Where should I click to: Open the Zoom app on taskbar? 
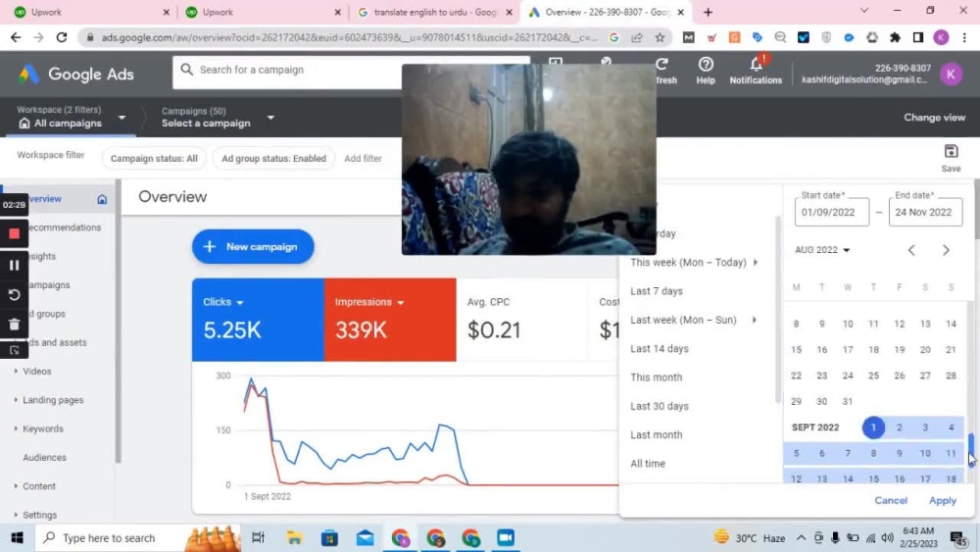506,537
